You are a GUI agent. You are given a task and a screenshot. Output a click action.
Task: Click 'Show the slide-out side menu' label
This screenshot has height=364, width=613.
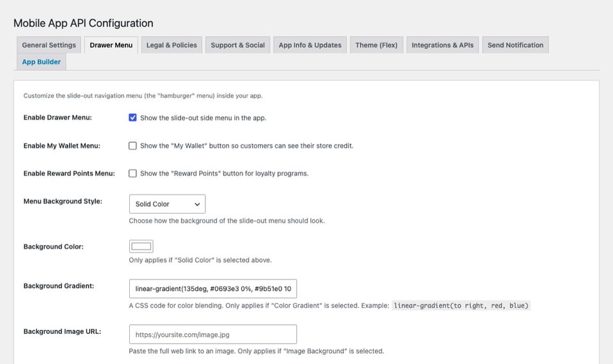click(x=203, y=118)
